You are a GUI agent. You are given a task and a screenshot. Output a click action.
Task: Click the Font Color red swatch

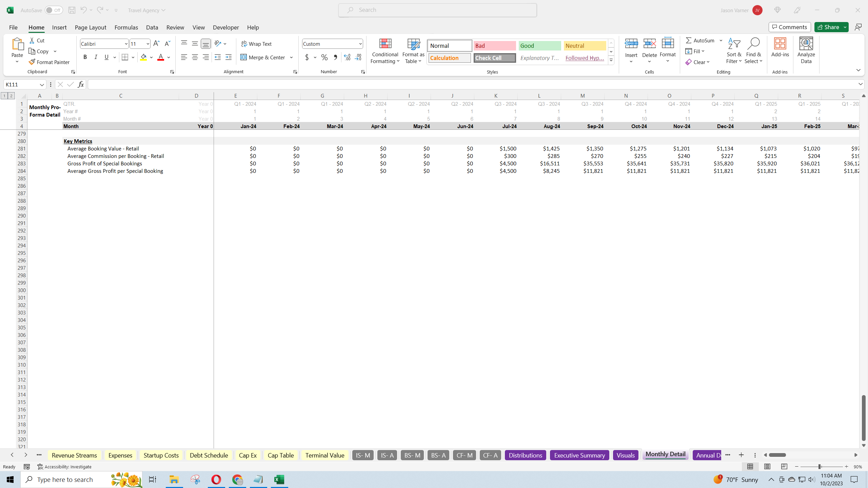click(161, 57)
